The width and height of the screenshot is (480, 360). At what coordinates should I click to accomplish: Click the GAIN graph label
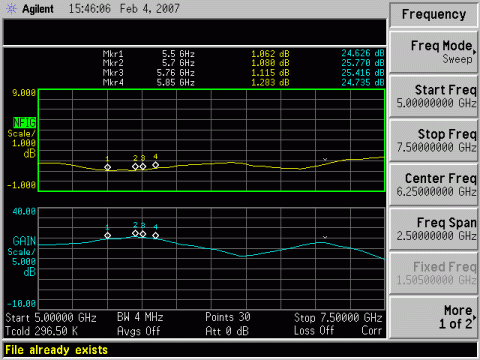(x=24, y=241)
